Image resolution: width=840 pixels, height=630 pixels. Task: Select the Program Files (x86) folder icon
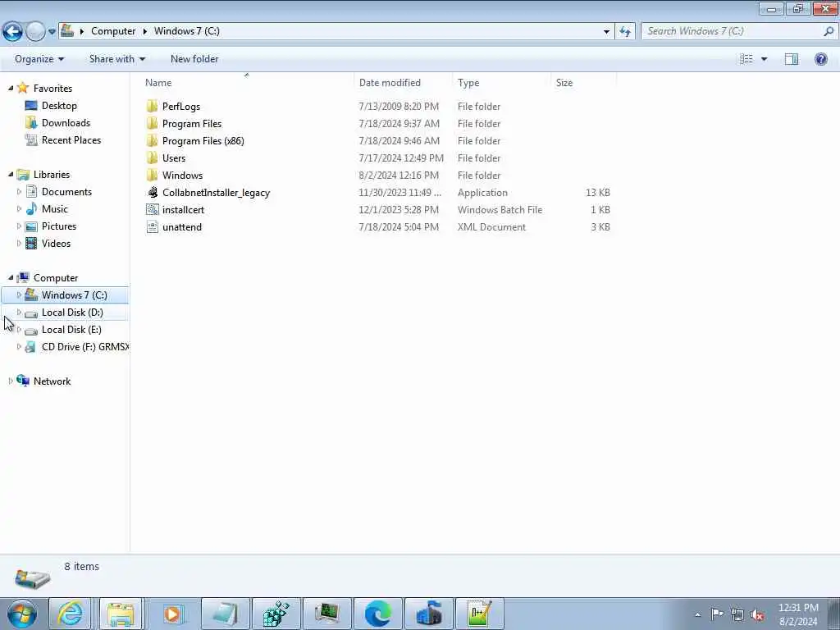pos(153,140)
